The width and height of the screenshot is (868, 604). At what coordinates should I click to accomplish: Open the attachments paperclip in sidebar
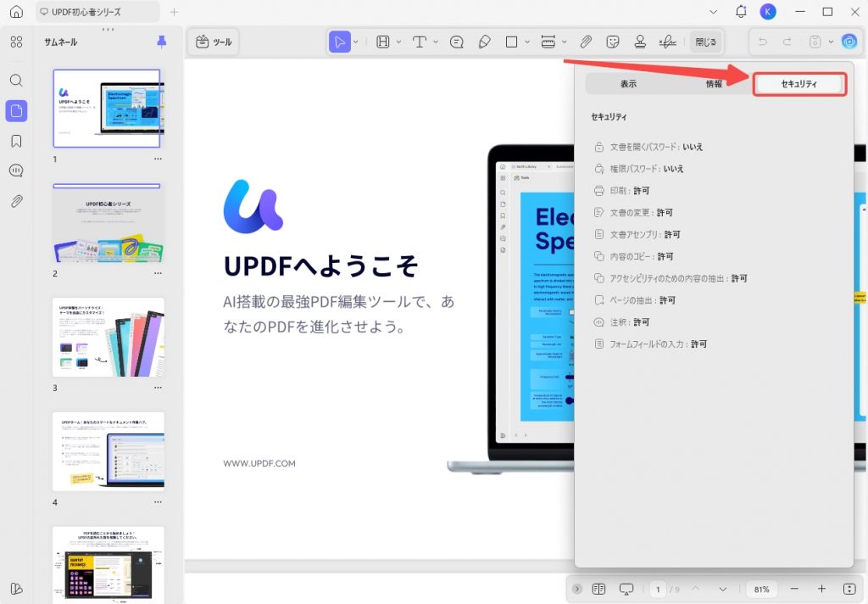click(x=17, y=201)
